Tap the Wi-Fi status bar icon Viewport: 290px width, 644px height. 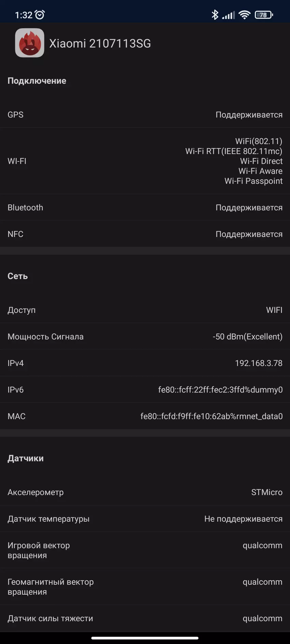pos(244,15)
